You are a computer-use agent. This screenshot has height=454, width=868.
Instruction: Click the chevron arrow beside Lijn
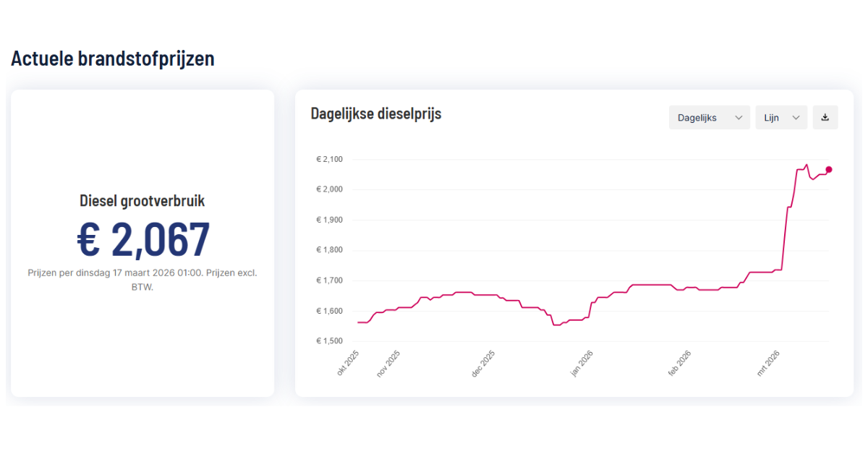point(796,118)
